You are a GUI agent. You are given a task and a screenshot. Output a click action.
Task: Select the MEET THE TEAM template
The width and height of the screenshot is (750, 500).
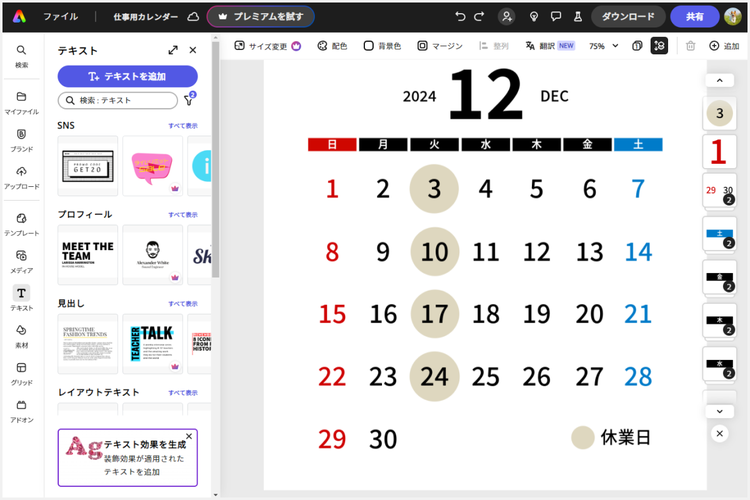pyautogui.click(x=88, y=255)
